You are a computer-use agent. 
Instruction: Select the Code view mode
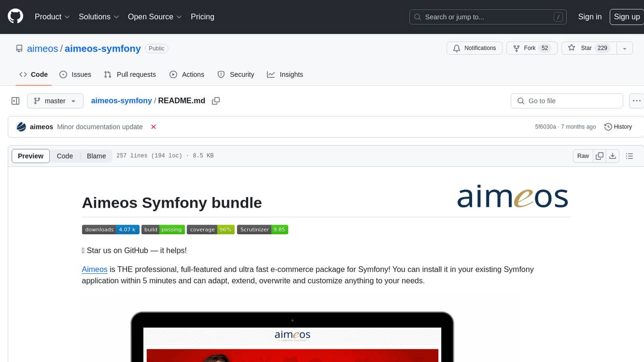[65, 156]
